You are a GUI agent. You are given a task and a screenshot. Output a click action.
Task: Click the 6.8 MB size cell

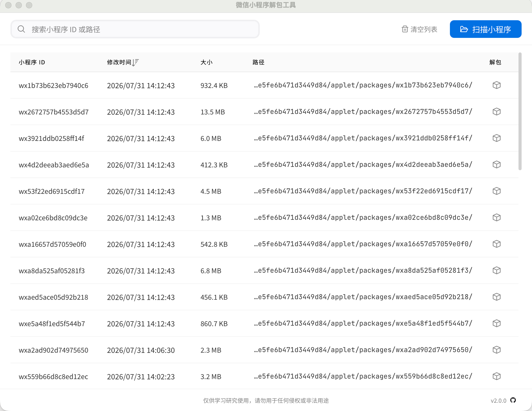211,271
